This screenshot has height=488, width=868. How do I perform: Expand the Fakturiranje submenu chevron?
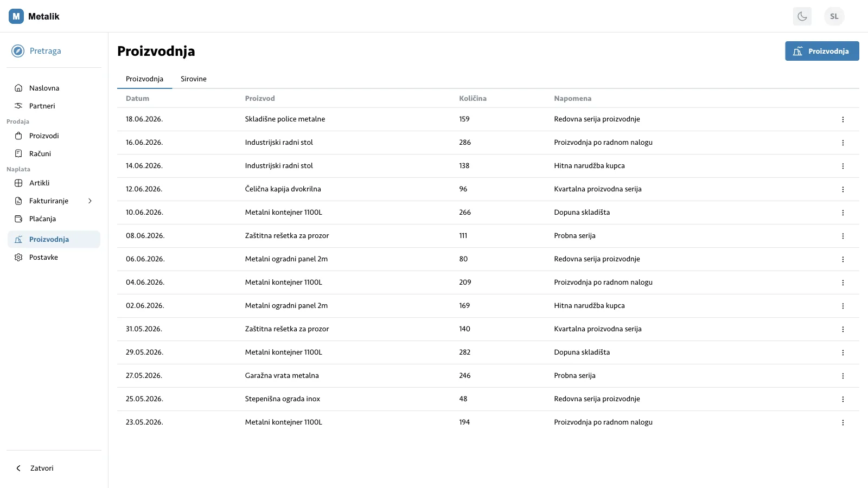90,201
